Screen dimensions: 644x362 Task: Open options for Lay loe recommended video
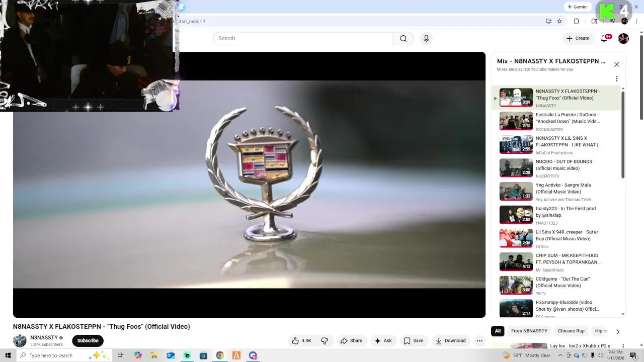click(x=623, y=346)
